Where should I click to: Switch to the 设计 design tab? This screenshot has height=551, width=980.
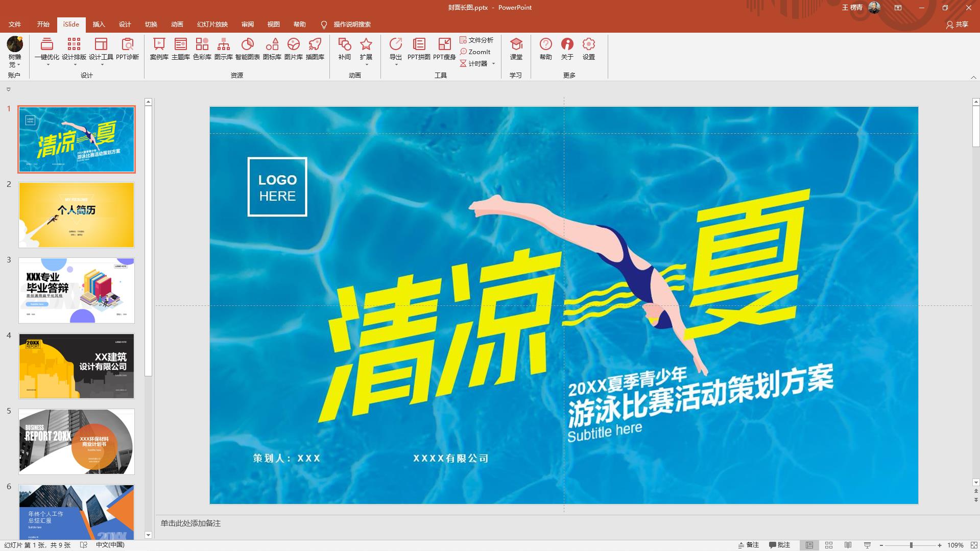coord(125,24)
